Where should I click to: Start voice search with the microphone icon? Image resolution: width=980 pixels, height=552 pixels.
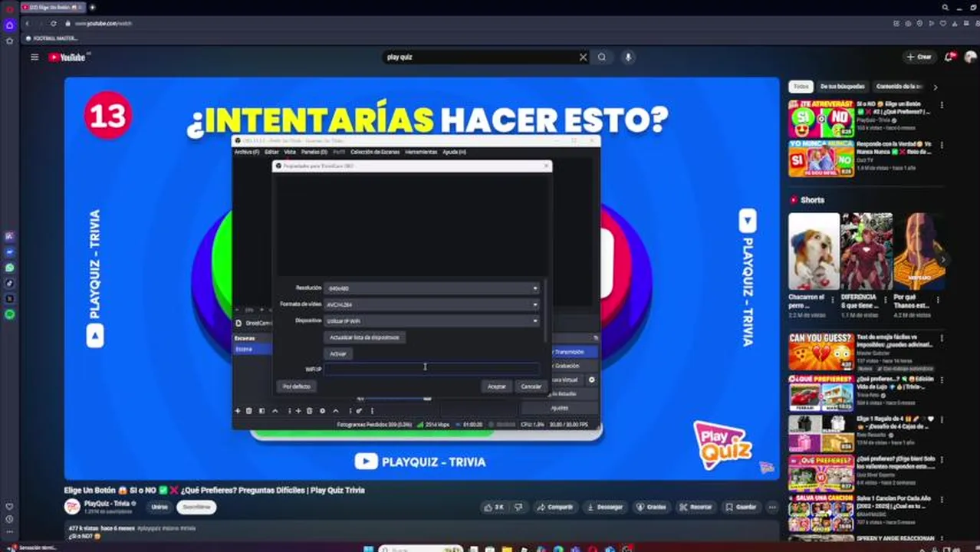[x=628, y=57]
